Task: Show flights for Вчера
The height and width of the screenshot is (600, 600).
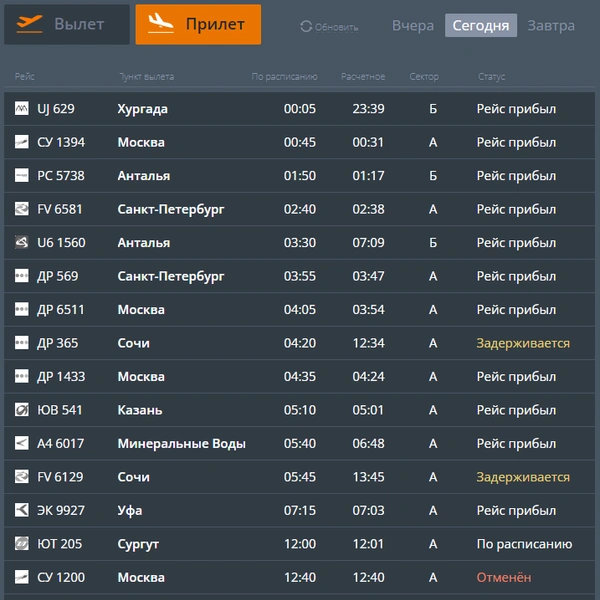Action: point(413,26)
